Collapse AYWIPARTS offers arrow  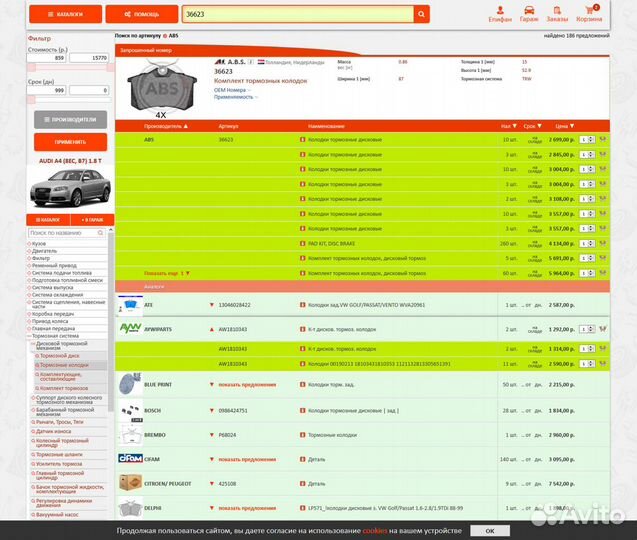click(x=212, y=329)
